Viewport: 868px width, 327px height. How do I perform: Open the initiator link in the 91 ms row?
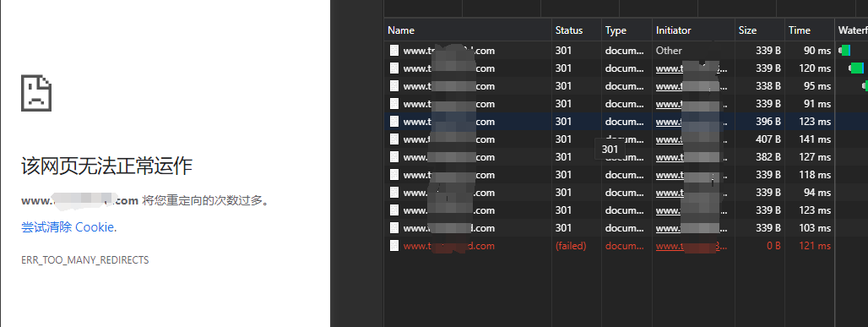(692, 104)
